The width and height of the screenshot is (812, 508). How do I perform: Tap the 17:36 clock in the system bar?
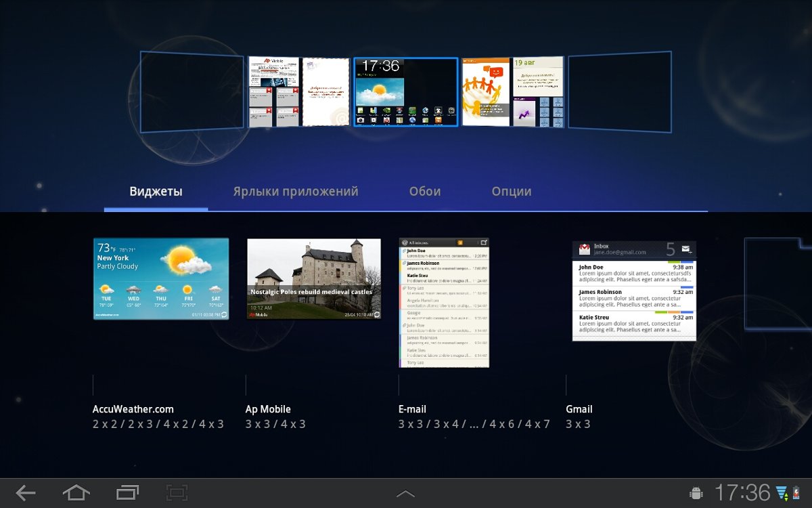[x=742, y=492]
